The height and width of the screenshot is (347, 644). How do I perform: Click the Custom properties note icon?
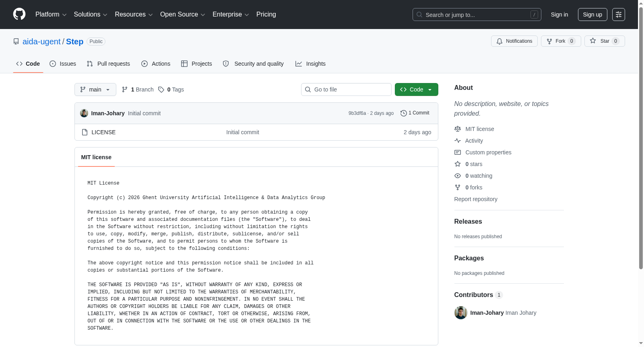click(458, 152)
